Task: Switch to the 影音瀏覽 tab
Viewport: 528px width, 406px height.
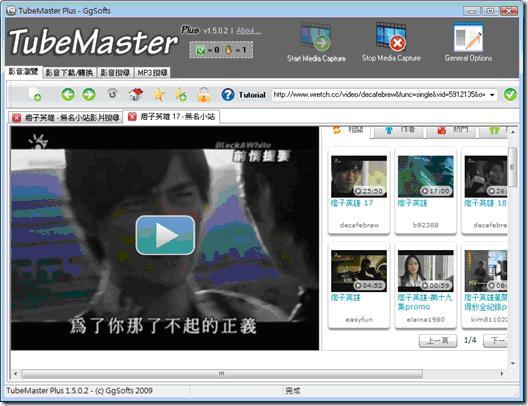Action: (24, 72)
